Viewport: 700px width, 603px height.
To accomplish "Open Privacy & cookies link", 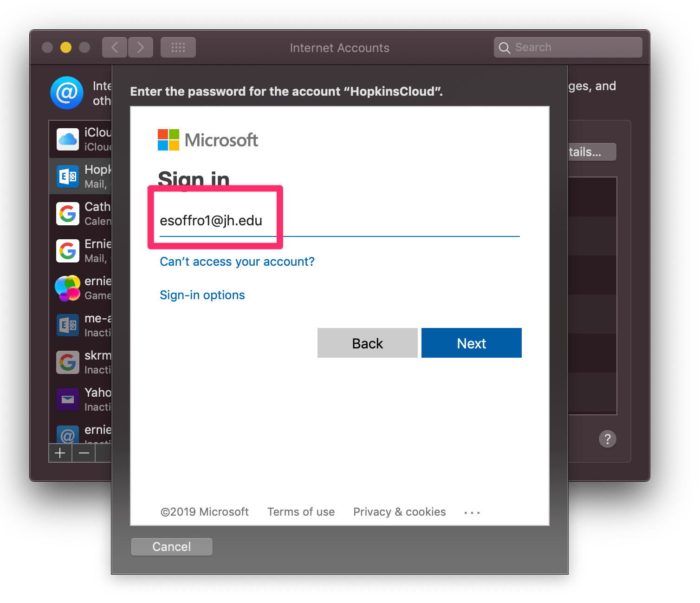I will coord(400,512).
